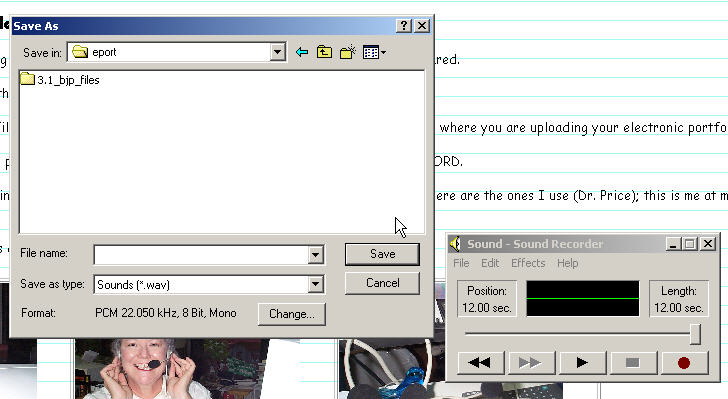
Task: Click the Cancel button
Action: (382, 283)
